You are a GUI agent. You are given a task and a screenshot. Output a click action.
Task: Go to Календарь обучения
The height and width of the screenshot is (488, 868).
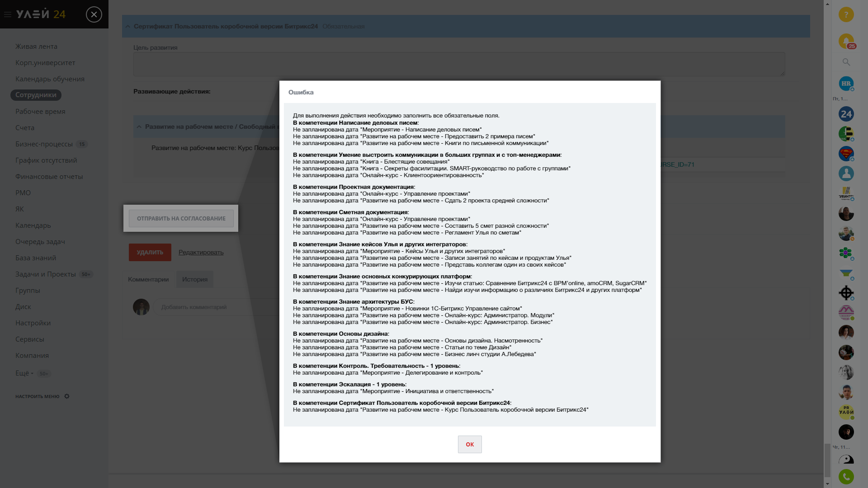(x=50, y=79)
